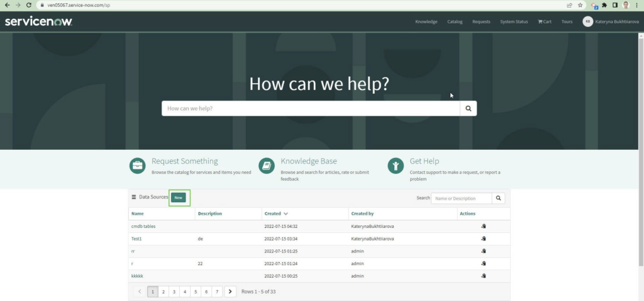Sort by the Created by column header
The width and height of the screenshot is (644, 301).
pos(362,214)
